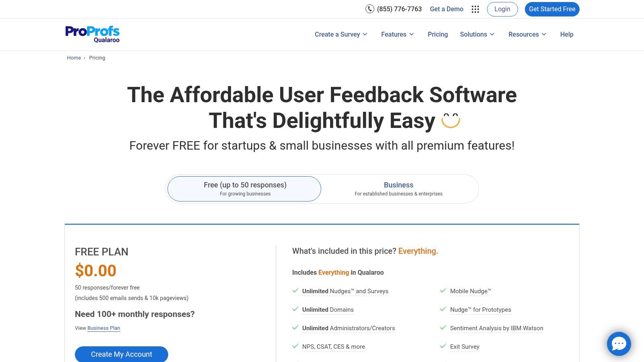Open the Exit Survey feature link
The width and height of the screenshot is (644, 362).
pos(464,346)
